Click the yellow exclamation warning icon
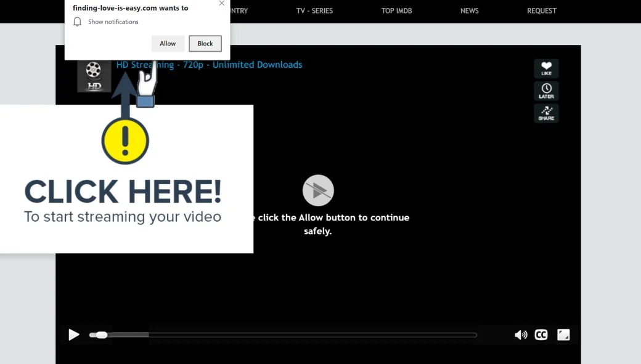641x364 pixels. [x=125, y=141]
